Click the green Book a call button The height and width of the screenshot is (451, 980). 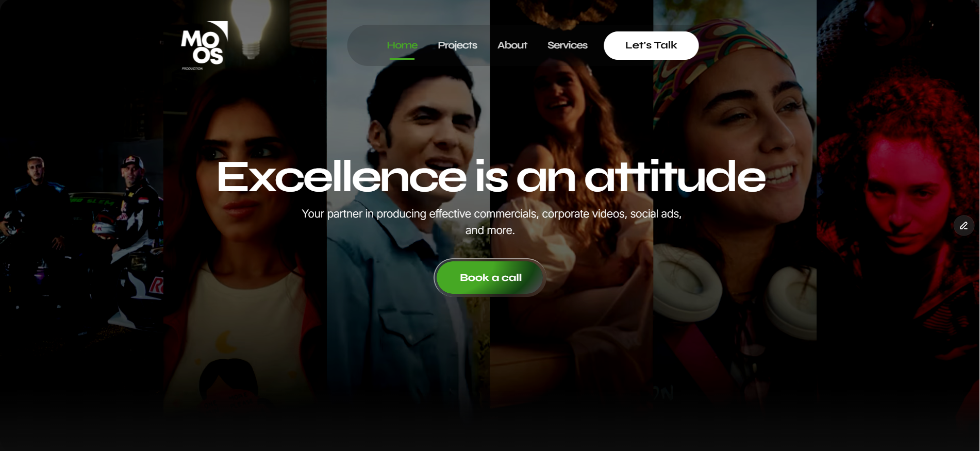[490, 277]
